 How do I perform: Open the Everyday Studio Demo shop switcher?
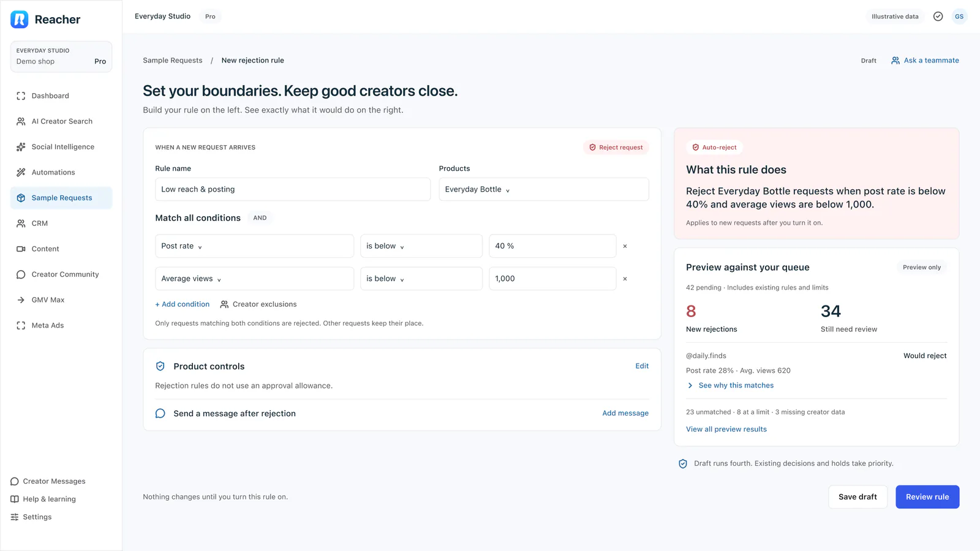61,56
